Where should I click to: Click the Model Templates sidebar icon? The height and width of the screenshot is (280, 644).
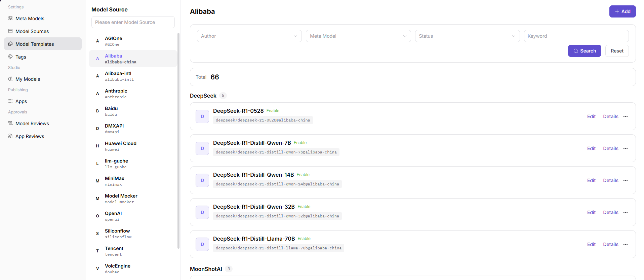pyautogui.click(x=10, y=44)
